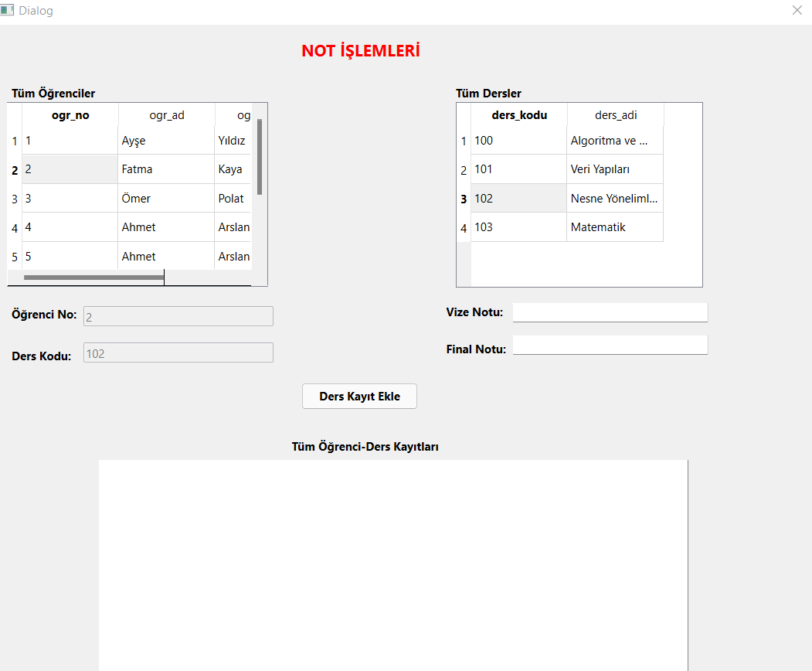Click the ogr_ad column header
812x671 pixels.
coord(167,114)
